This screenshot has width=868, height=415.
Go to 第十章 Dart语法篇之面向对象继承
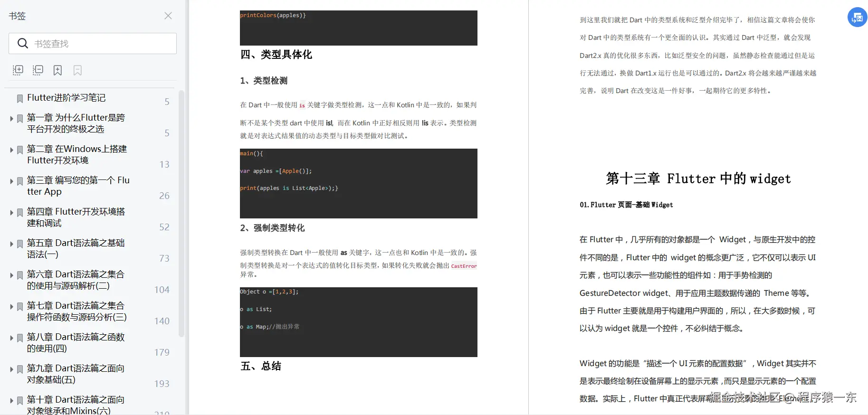pos(76,405)
